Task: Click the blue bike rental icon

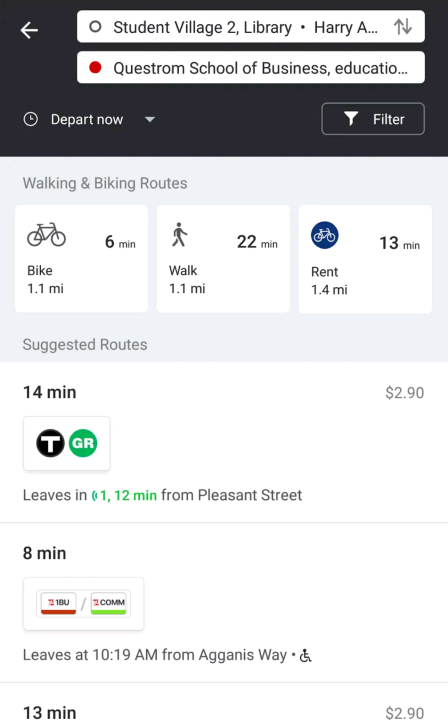Action: point(325,235)
